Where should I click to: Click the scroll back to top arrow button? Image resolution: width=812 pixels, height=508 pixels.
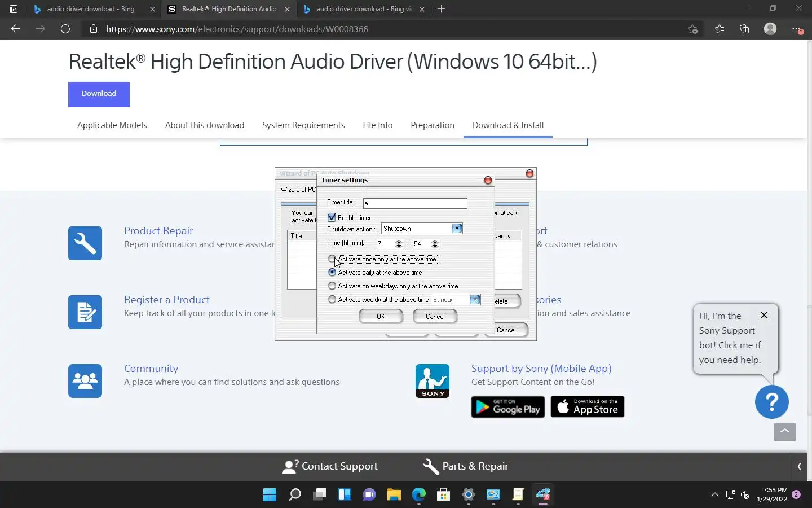(x=785, y=432)
